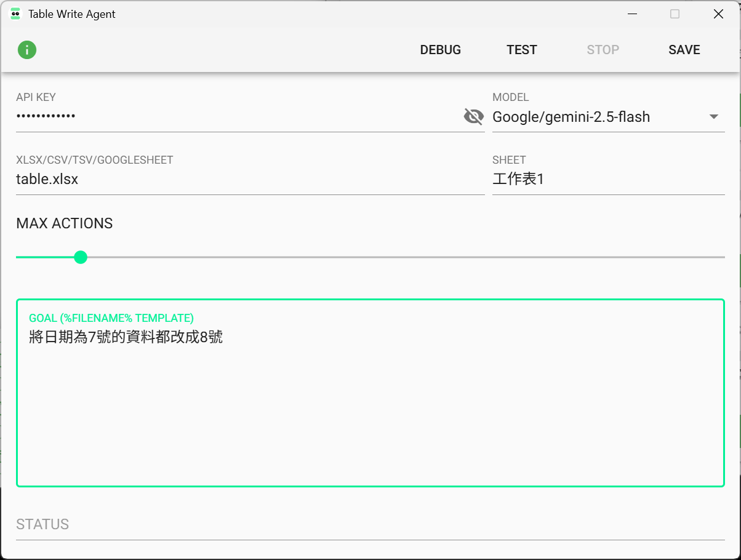Save settings with the SAVE button

(x=684, y=50)
